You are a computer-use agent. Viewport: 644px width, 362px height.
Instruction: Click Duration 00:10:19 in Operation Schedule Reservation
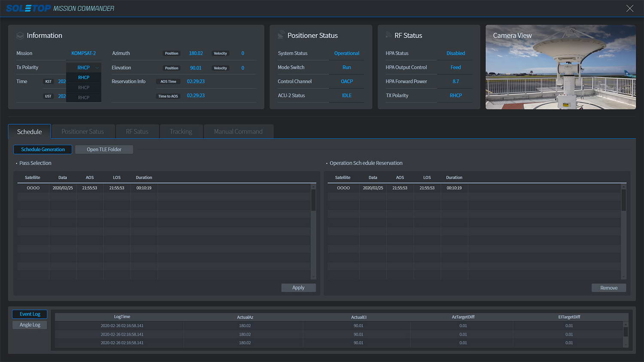(x=454, y=188)
